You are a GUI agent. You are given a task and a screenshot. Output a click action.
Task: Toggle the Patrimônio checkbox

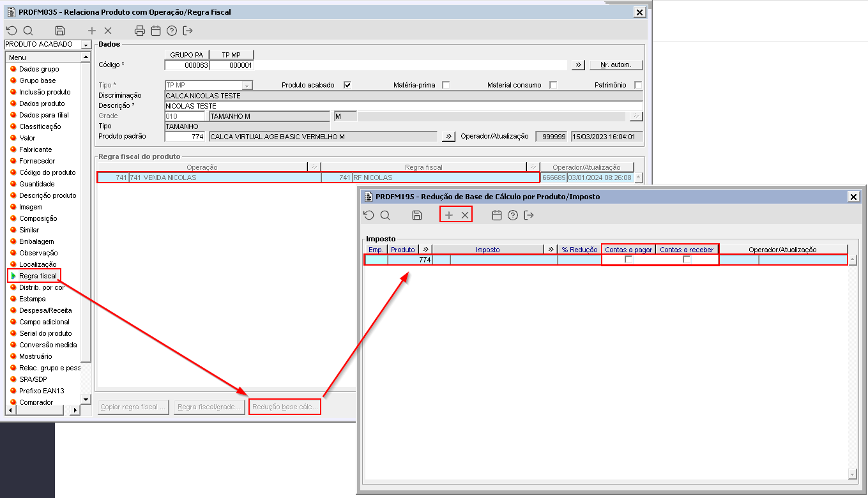pos(638,85)
